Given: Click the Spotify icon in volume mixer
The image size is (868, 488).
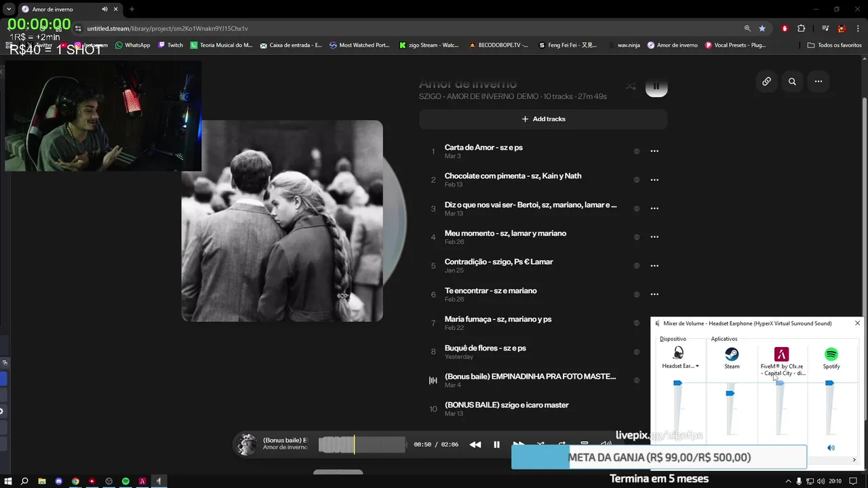Looking at the screenshot, I should [x=831, y=354].
